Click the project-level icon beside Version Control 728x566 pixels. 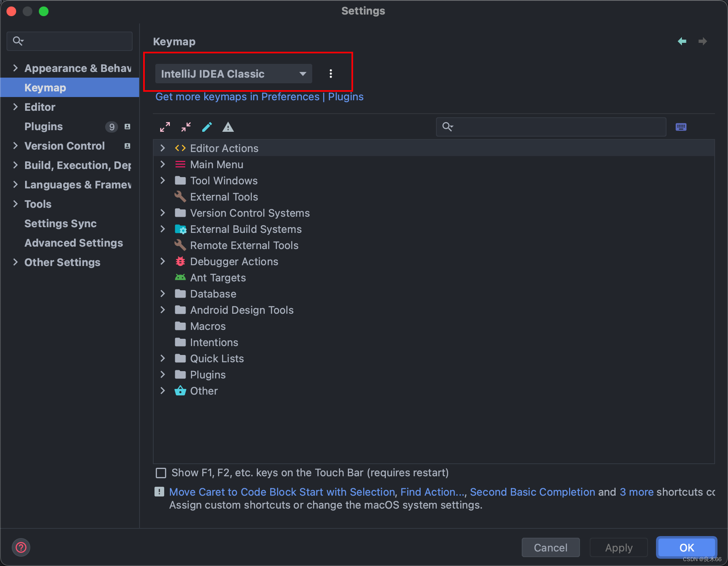(x=127, y=146)
